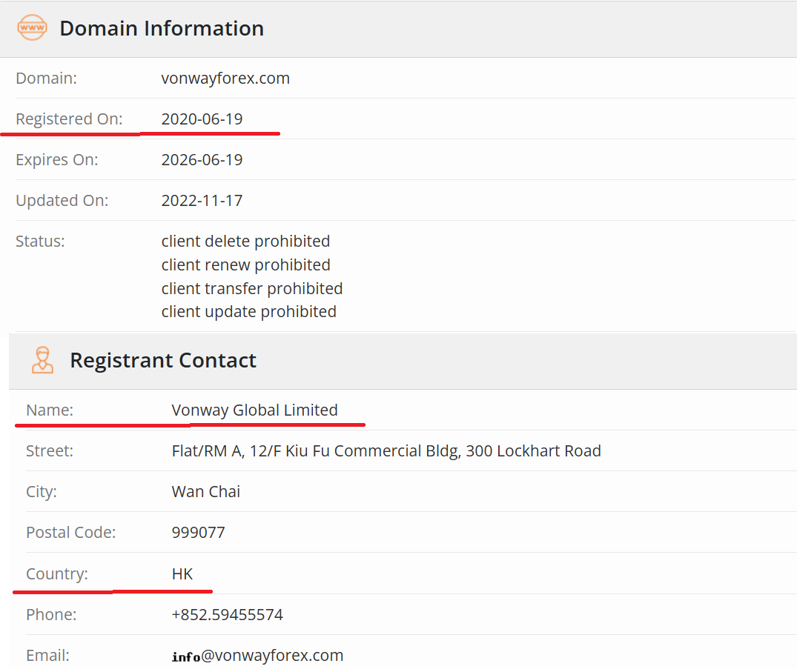
Task: Click the client transfer prohibited status
Action: 252,288
